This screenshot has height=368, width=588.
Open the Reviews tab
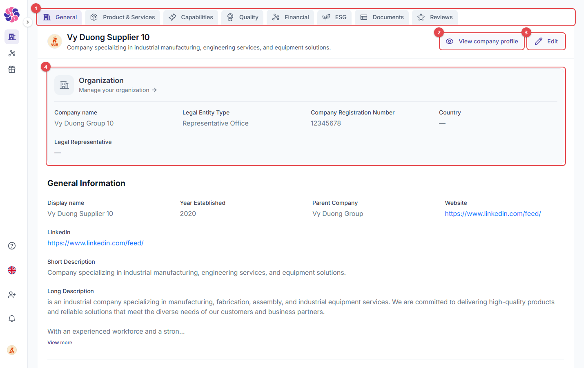pos(435,17)
